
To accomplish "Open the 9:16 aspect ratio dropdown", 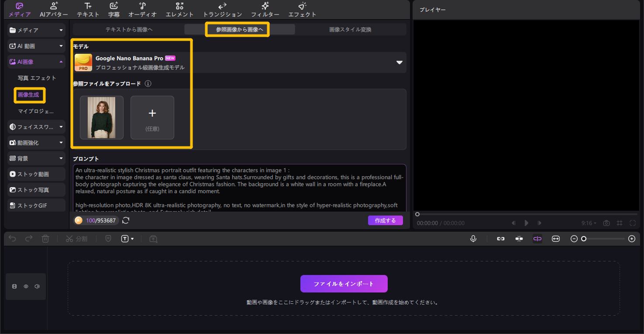I will pos(588,223).
